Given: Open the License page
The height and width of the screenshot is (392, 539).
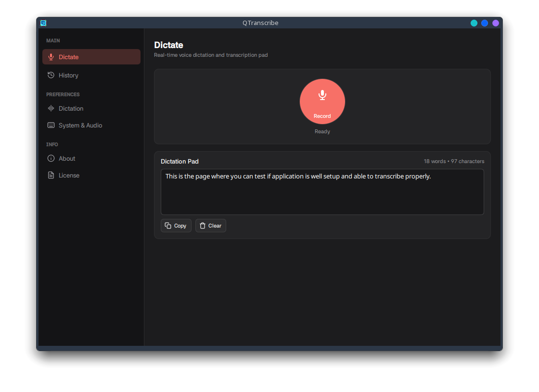Looking at the screenshot, I should point(91,175).
